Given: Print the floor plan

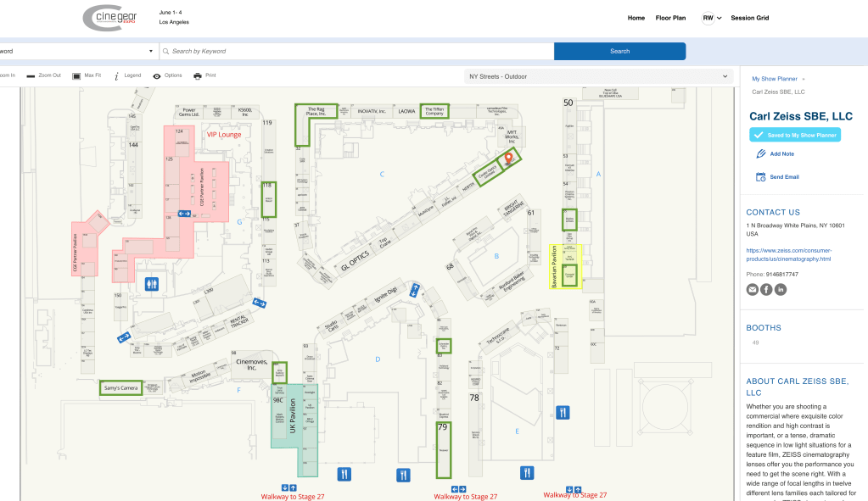Looking at the screenshot, I should 198,75.
